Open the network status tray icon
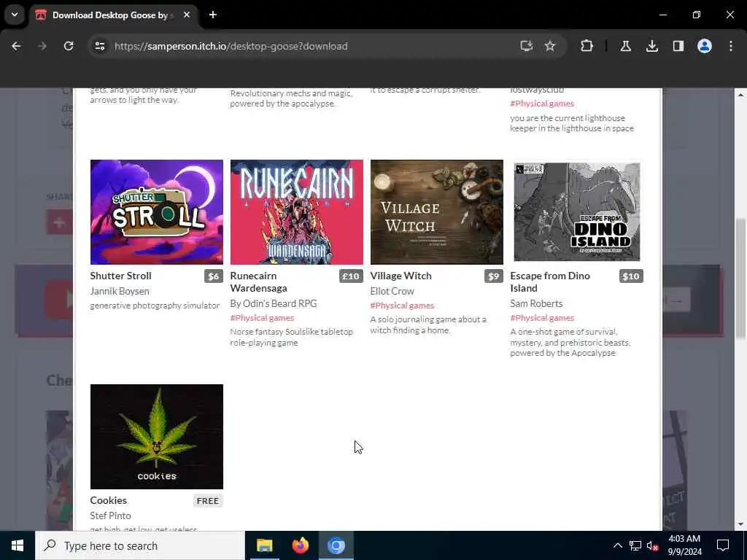The width and height of the screenshot is (747, 560). 635,545
